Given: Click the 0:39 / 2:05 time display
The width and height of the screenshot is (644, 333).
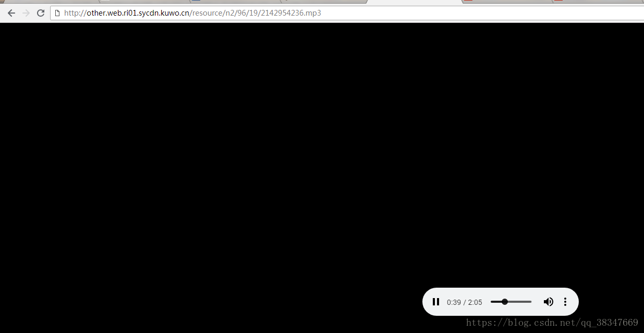Looking at the screenshot, I should click(x=464, y=302).
